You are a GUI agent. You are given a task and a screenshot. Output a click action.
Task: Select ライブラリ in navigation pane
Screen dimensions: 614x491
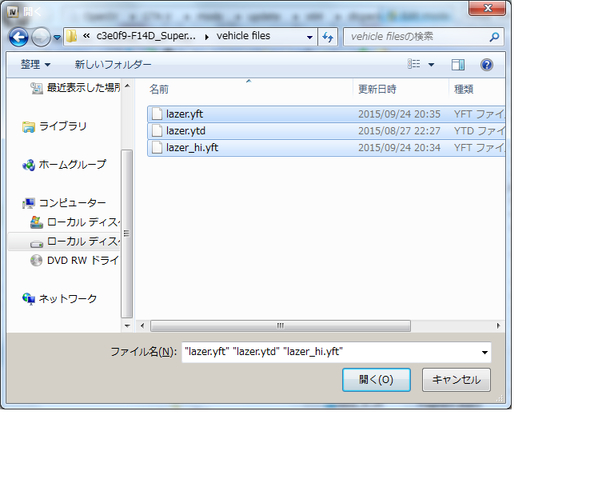tap(54, 126)
